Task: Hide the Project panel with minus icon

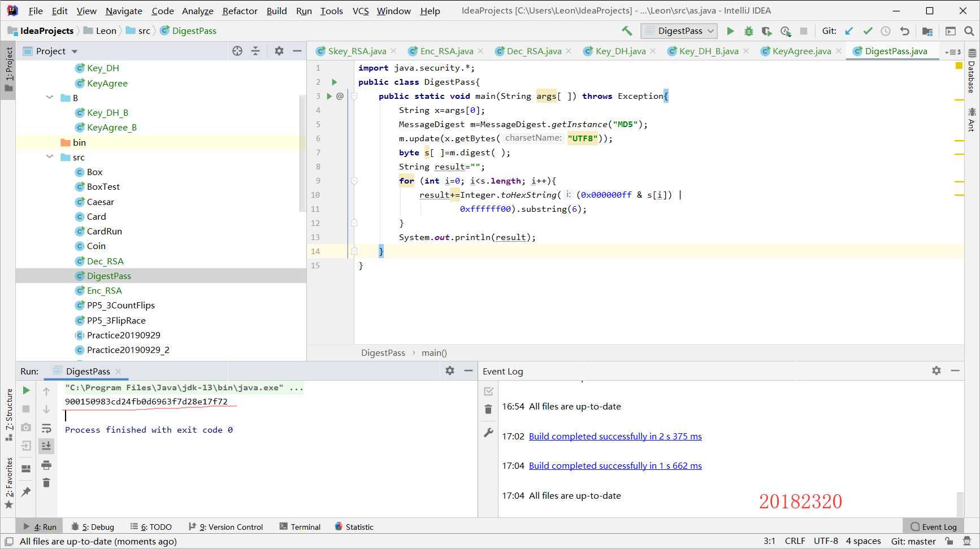Action: [x=297, y=51]
